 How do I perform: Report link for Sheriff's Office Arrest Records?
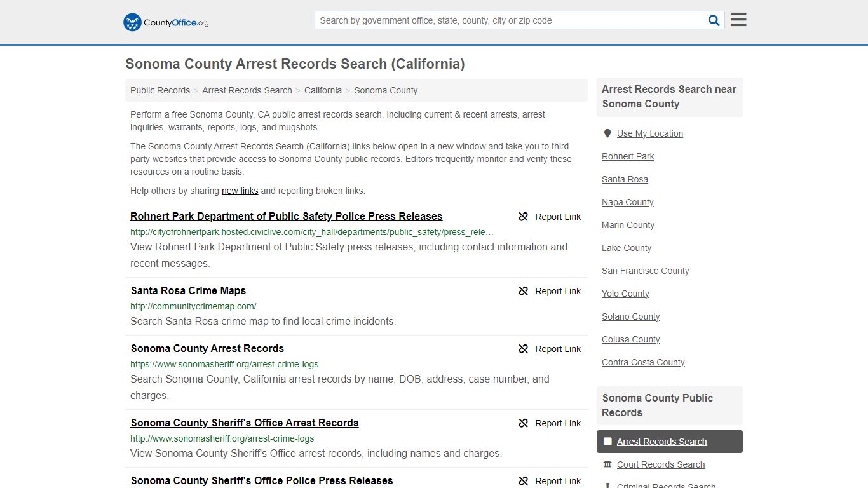558,423
